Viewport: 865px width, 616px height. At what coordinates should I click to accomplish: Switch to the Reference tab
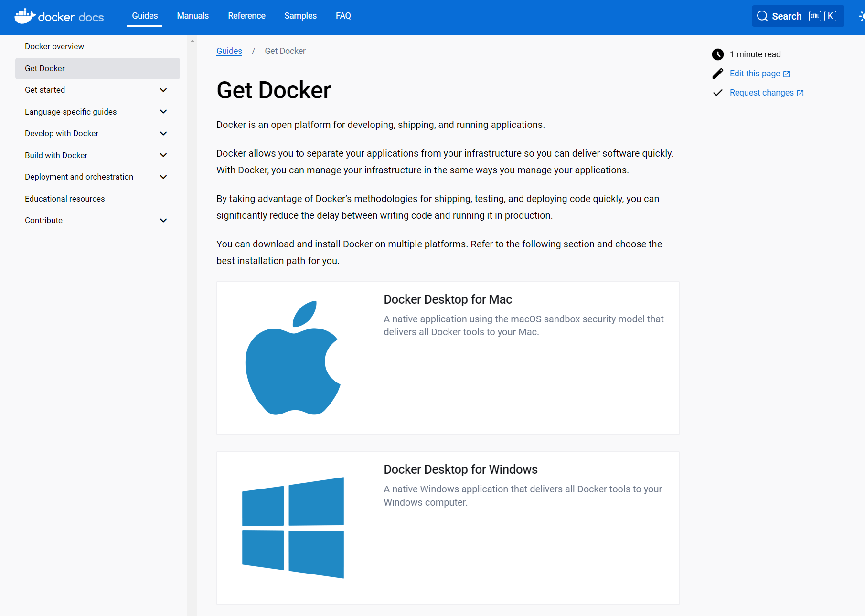[x=246, y=16]
